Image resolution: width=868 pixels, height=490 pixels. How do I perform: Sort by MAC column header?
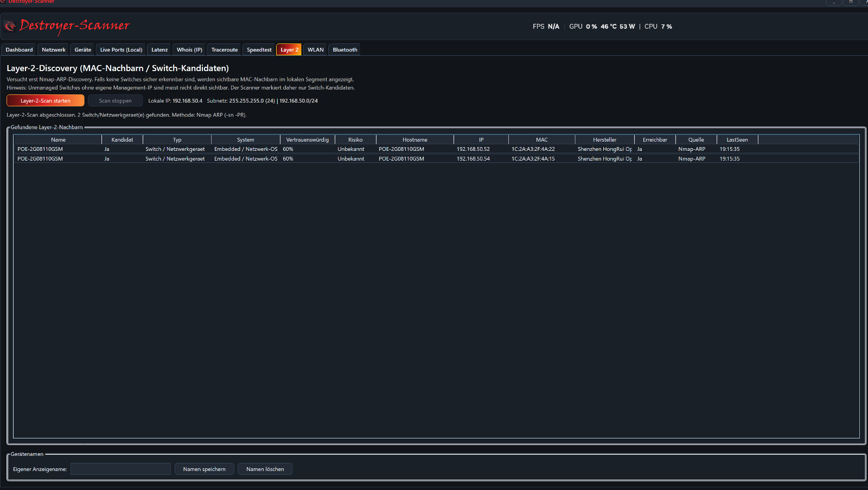tap(542, 139)
